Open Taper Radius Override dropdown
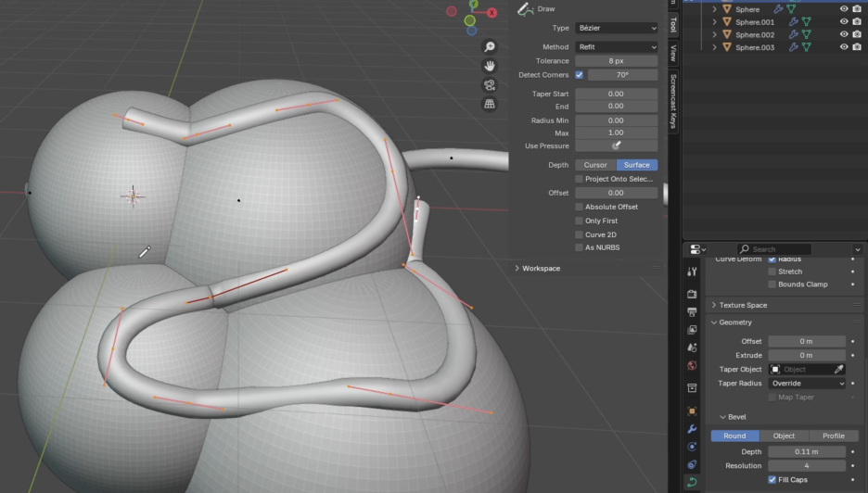Screen dimensions: 868x493 click(807, 383)
